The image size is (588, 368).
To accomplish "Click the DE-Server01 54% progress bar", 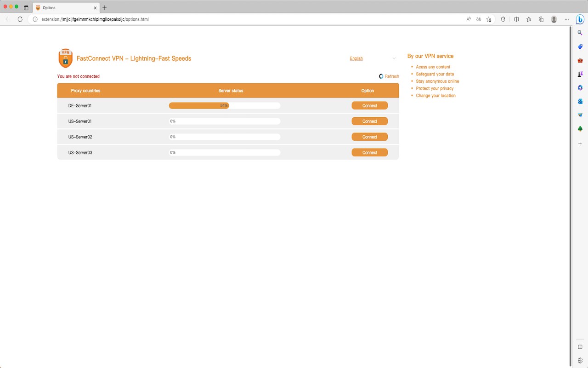I will (x=225, y=106).
